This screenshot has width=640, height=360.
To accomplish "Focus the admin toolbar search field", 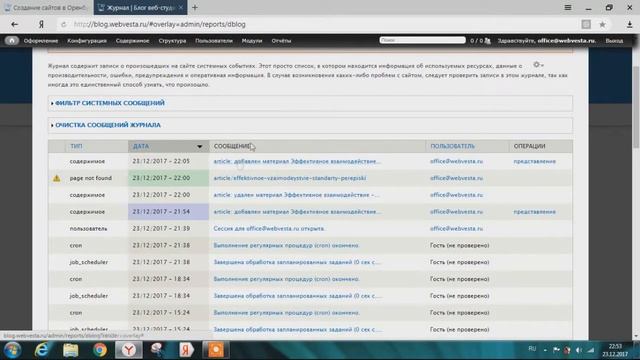I will coord(422,40).
